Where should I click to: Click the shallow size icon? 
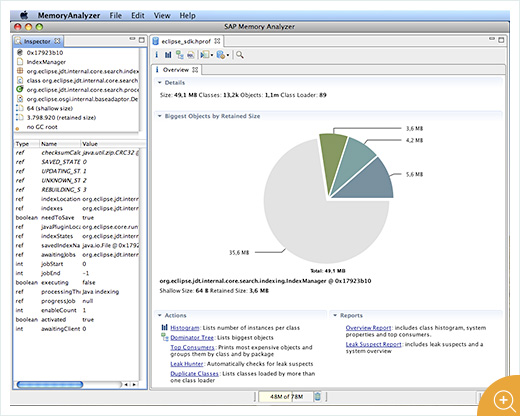coord(20,108)
